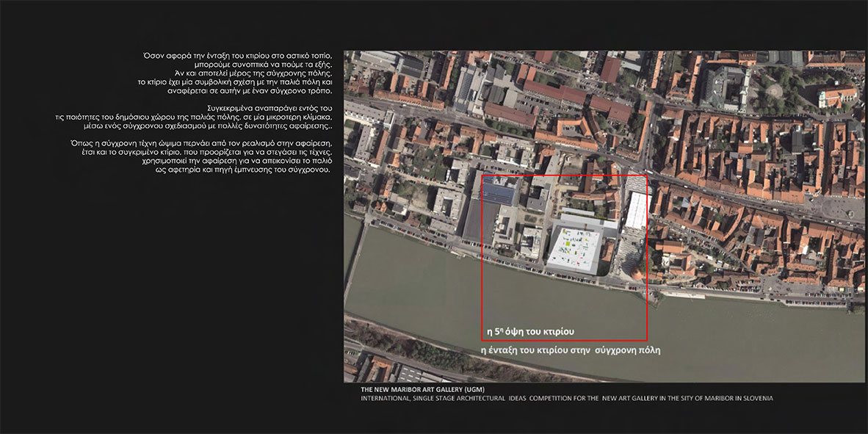Click the round red-roofed tower by the river
Screen dimensions: 868x434
tap(636, 275)
